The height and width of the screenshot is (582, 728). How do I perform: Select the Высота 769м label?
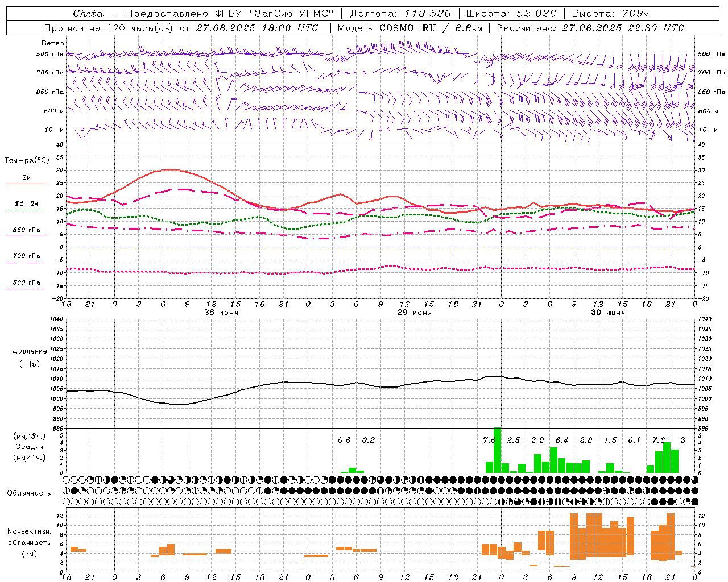tap(610, 14)
